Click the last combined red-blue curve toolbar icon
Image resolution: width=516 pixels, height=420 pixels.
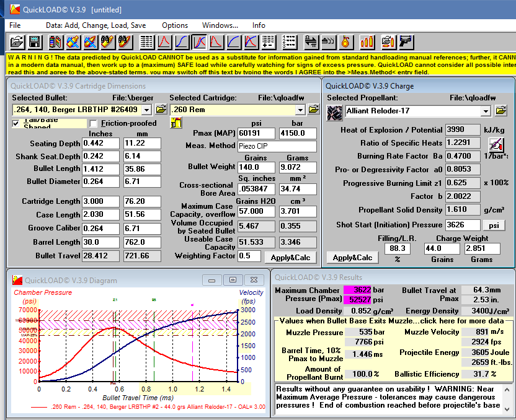(x=251, y=42)
